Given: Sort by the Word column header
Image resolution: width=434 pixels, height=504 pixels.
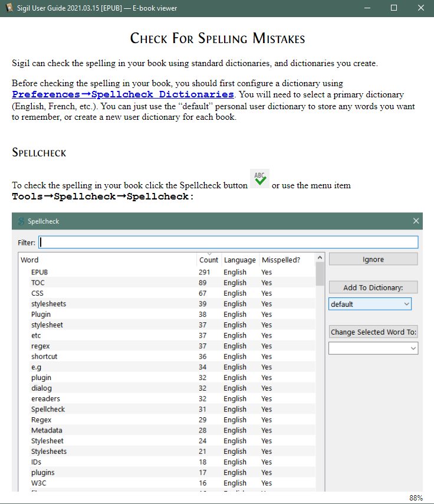Looking at the screenshot, I should [108, 260].
